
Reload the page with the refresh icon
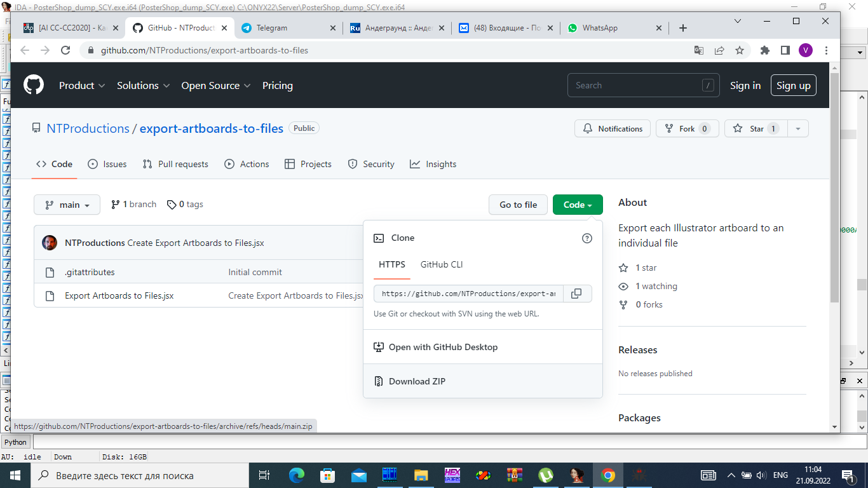65,50
